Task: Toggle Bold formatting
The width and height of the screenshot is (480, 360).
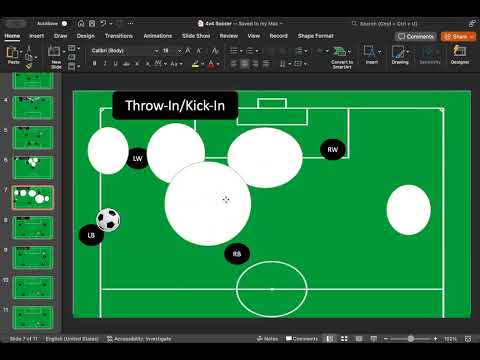Action: coord(95,63)
